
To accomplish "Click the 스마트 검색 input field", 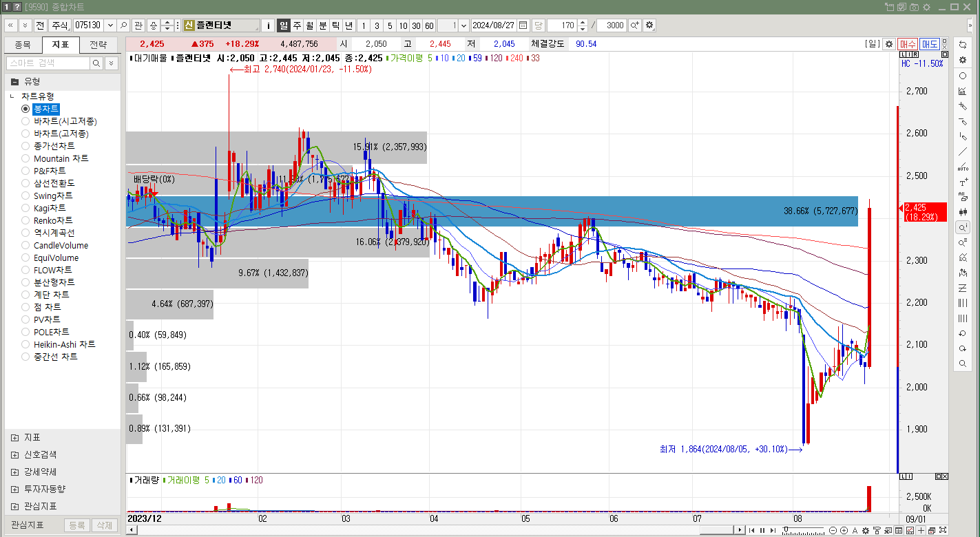I will click(48, 63).
